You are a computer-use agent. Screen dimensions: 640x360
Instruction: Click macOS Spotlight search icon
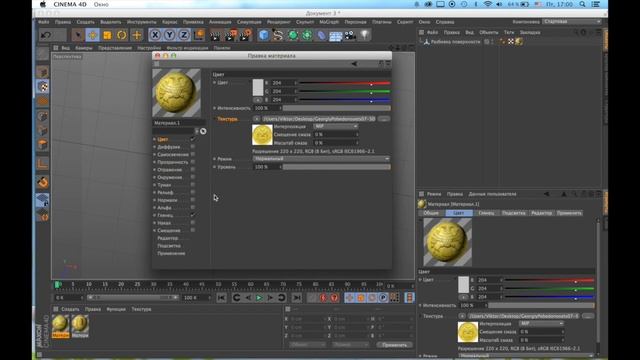click(582, 4)
